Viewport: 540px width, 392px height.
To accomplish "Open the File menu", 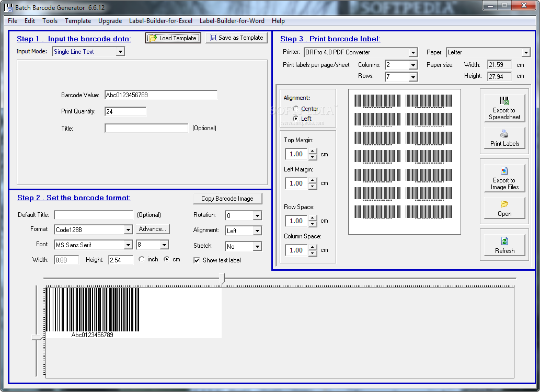I will [13, 21].
